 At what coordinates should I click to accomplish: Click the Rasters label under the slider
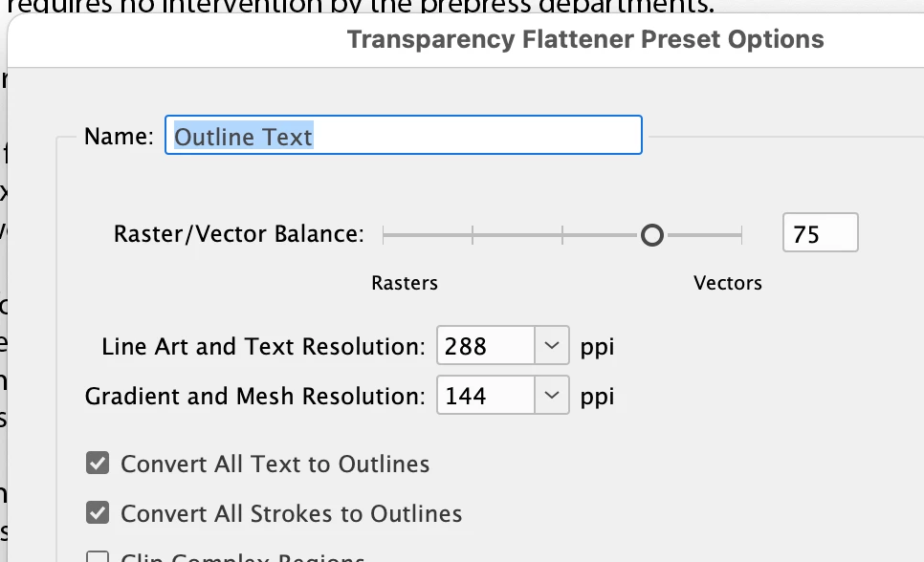(x=405, y=283)
